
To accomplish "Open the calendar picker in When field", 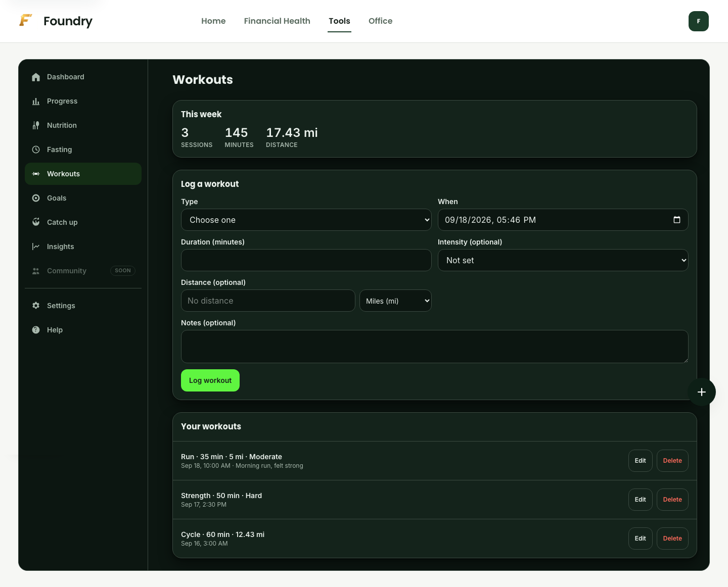I will [x=677, y=220].
